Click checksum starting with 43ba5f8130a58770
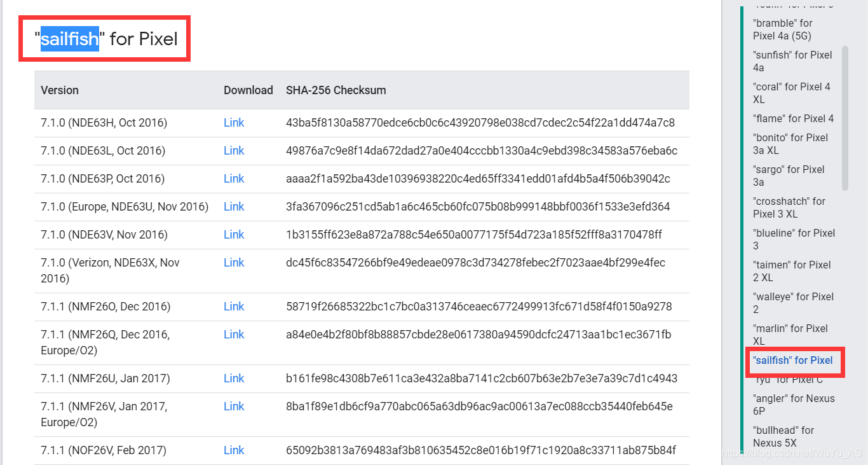Screen dimensions: 868x465 coord(480,123)
